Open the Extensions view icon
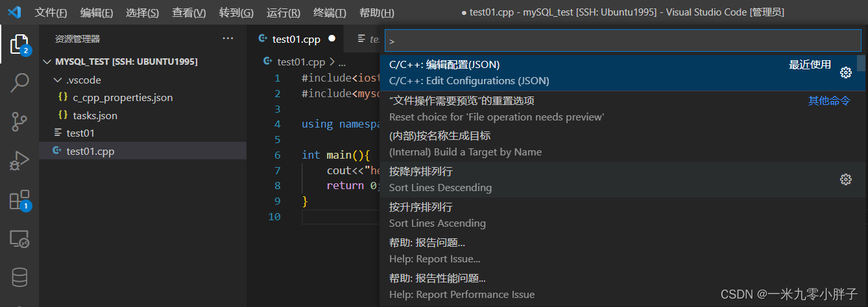The width and height of the screenshot is (868, 307). coord(19,200)
